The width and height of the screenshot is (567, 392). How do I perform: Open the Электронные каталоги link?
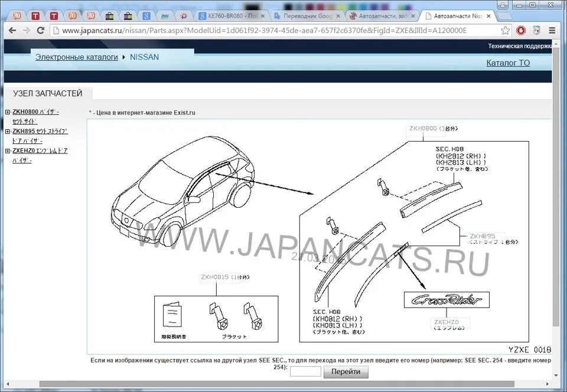point(77,57)
